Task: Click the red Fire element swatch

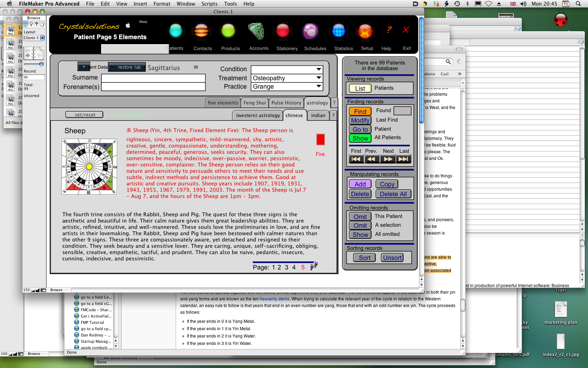Action: pyautogui.click(x=320, y=139)
